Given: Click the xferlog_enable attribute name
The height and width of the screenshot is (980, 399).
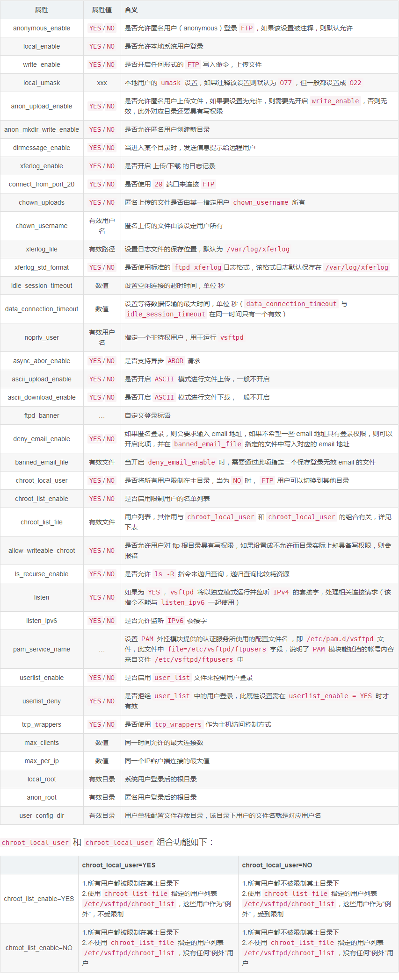Looking at the screenshot, I should click(x=42, y=166).
